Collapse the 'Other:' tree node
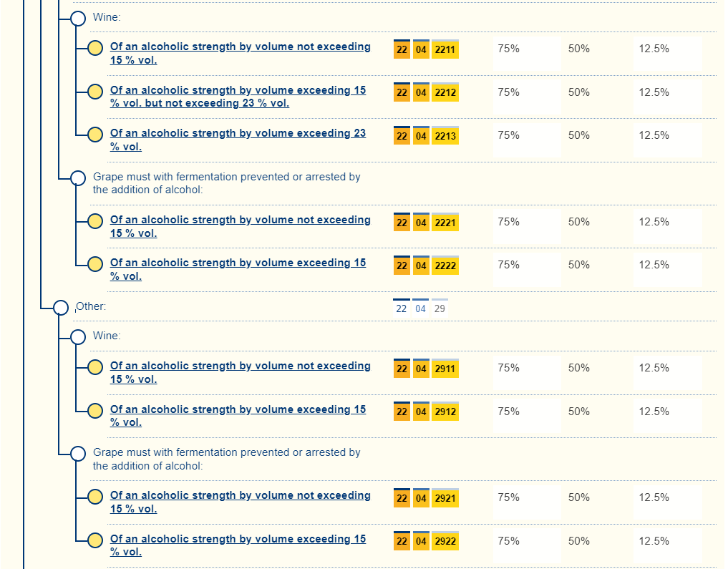Image resolution: width=728 pixels, height=569 pixels. [61, 307]
